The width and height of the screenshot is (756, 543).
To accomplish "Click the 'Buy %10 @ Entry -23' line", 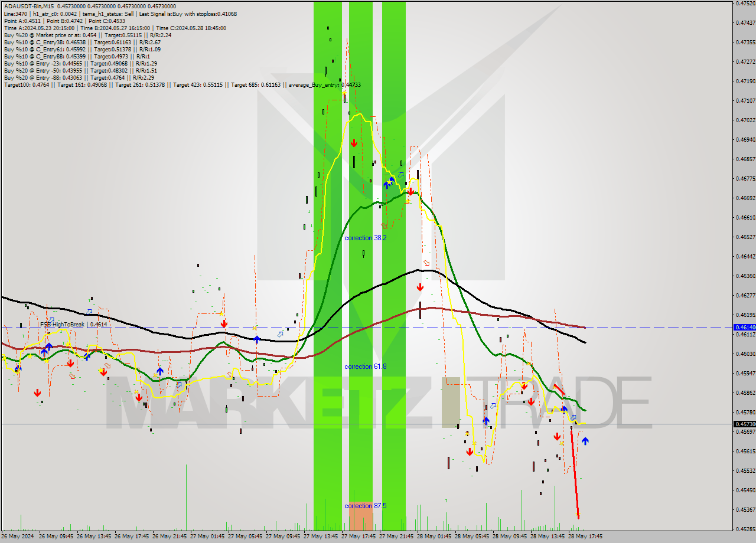I will [80, 63].
